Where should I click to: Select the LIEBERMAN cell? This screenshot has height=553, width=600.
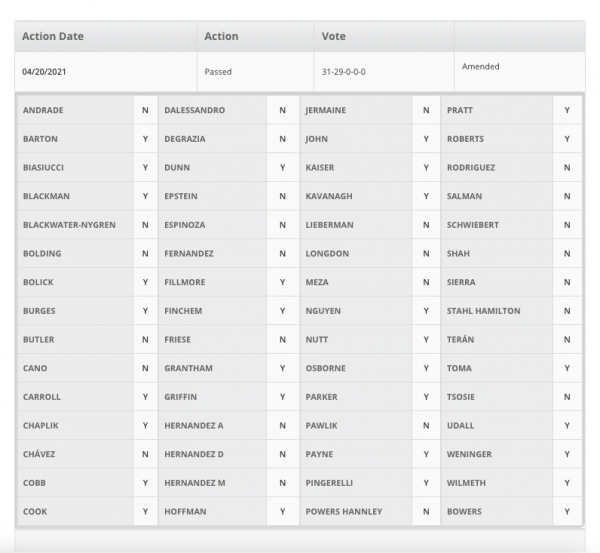coord(356,225)
